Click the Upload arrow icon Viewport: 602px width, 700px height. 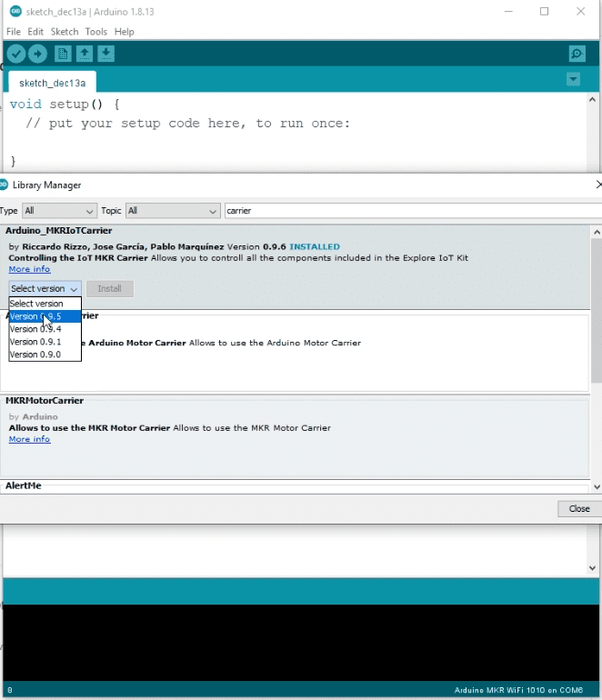click(x=37, y=54)
